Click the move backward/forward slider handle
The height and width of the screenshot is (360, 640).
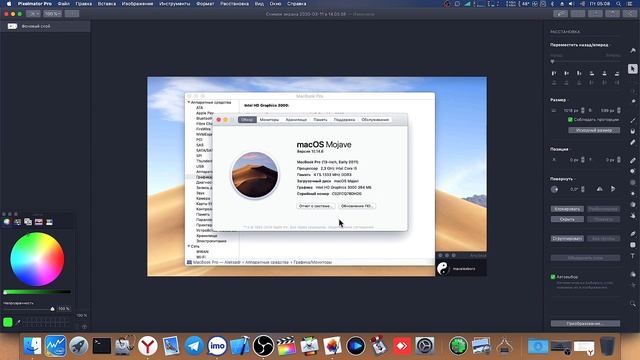(553, 62)
